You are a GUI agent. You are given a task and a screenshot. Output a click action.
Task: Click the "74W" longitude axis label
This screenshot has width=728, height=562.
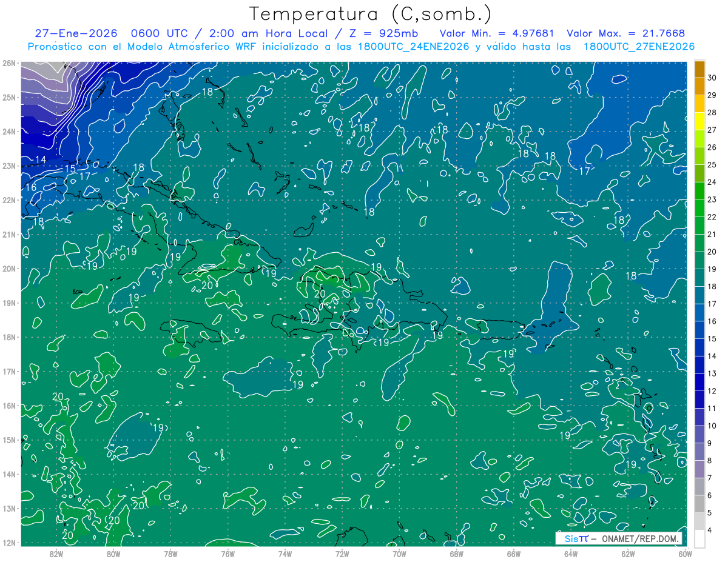coord(285,554)
